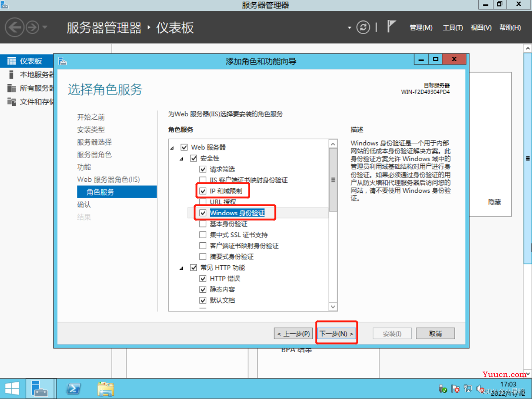Click the wizard icon in dialog title bar
The image size is (532, 399).
click(63, 61)
